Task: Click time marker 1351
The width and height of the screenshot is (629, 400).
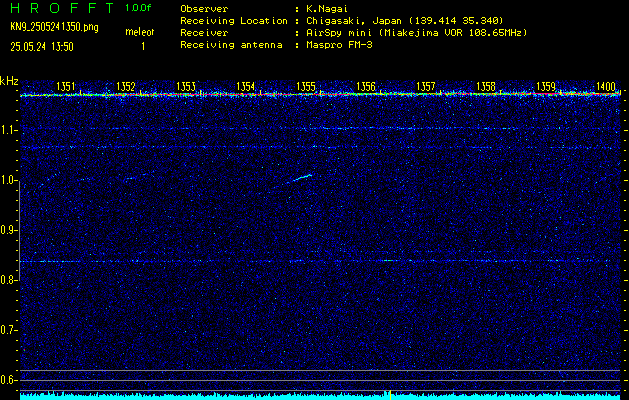Action: (x=65, y=87)
